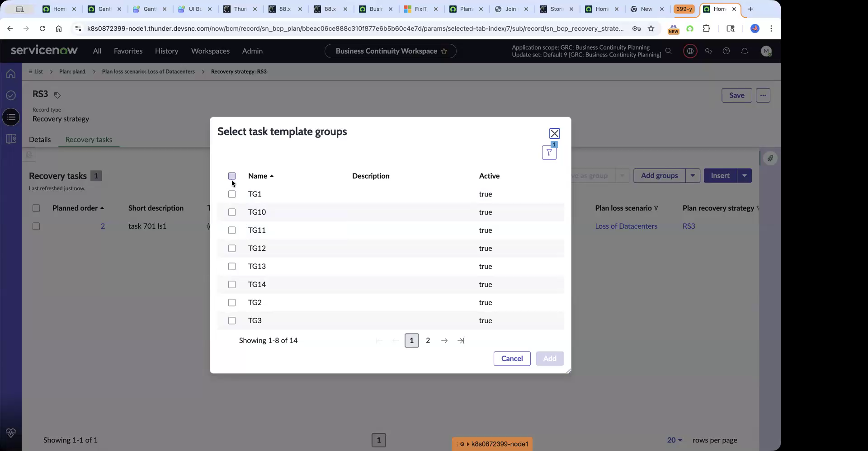The width and height of the screenshot is (868, 451).
Task: Open the ServiceNow global search icon
Action: tap(669, 51)
